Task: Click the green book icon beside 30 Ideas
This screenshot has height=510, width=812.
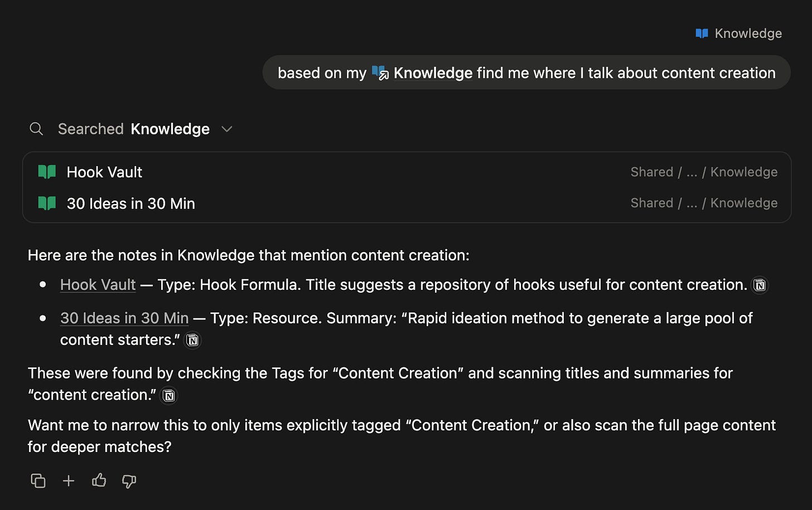Action: 47,203
